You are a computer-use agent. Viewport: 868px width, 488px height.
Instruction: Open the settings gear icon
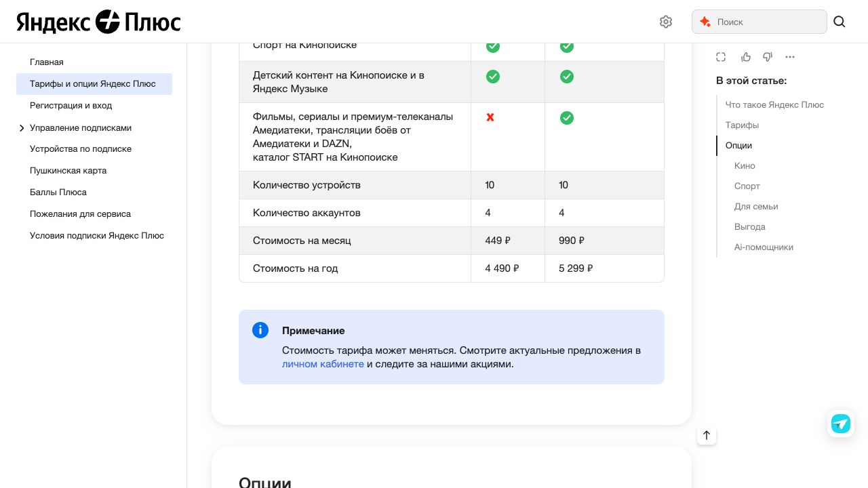click(x=666, y=22)
